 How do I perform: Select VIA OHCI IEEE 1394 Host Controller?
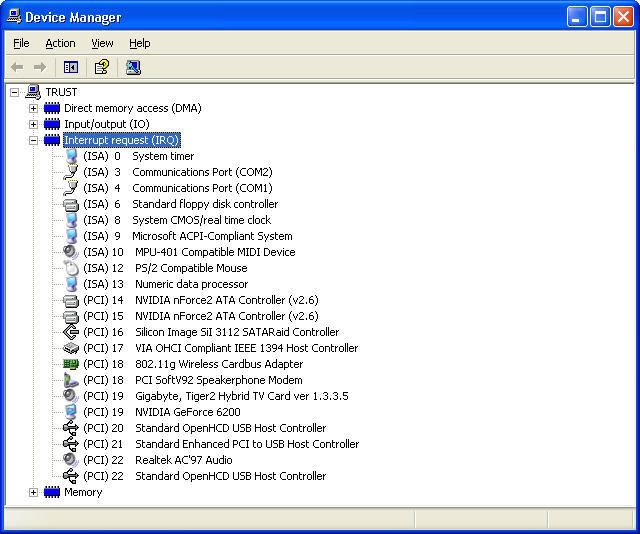click(x=221, y=348)
